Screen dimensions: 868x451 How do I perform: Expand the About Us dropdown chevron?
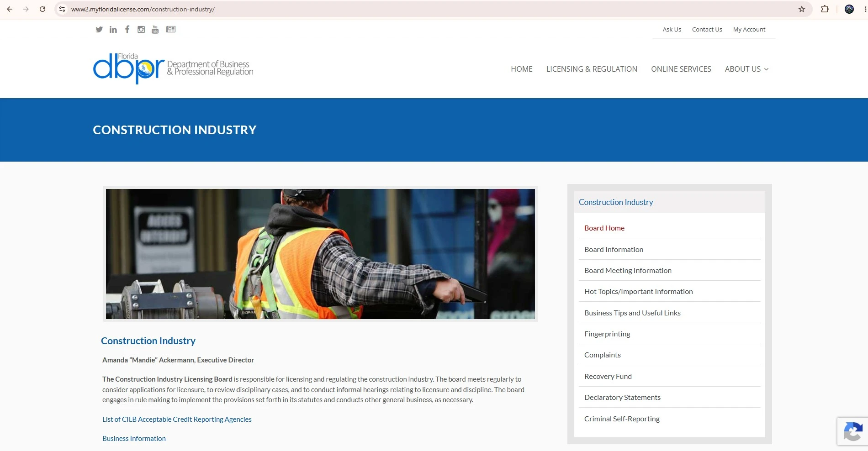point(767,69)
